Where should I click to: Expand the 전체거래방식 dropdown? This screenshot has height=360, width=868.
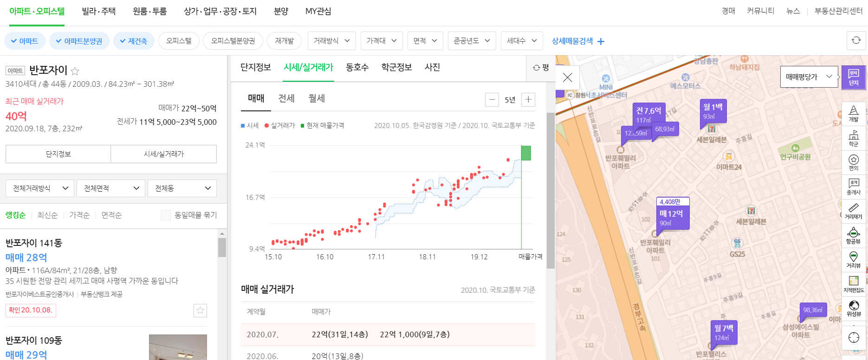40,188
